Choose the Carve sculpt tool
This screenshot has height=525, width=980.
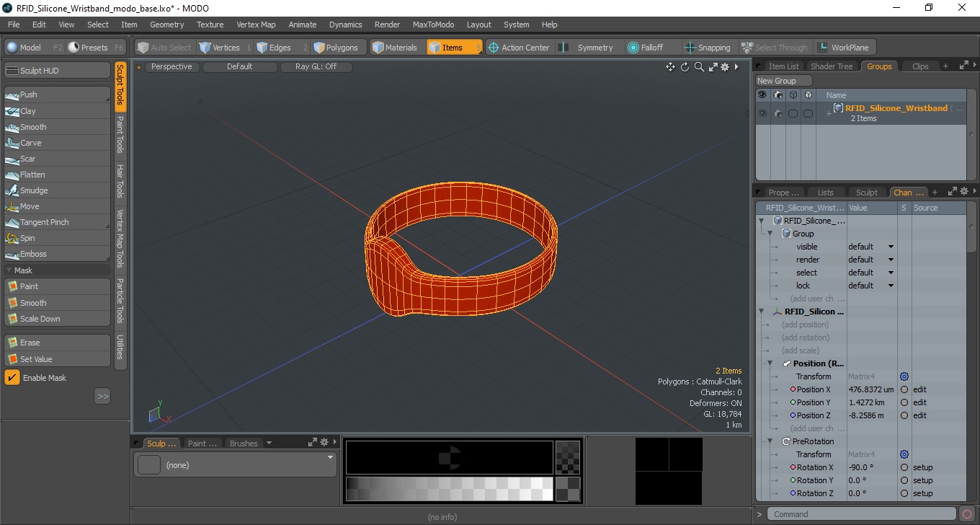point(57,143)
